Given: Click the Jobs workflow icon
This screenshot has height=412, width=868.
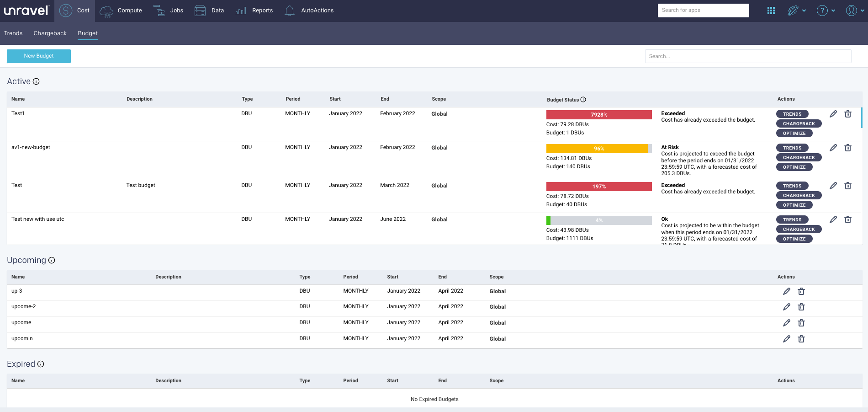Looking at the screenshot, I should (159, 11).
